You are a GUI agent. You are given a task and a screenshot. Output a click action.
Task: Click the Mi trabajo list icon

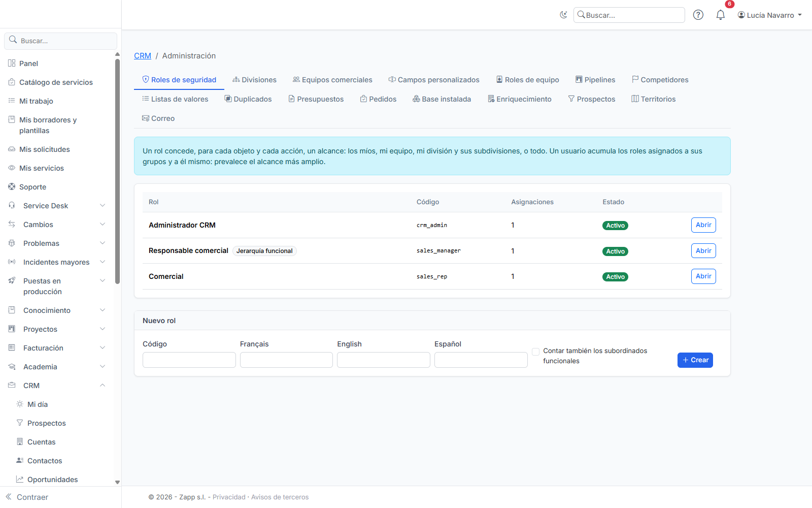(x=12, y=101)
